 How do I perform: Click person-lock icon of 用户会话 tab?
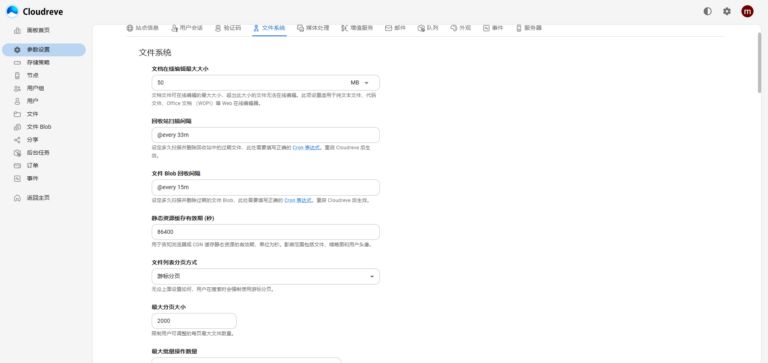pos(174,28)
